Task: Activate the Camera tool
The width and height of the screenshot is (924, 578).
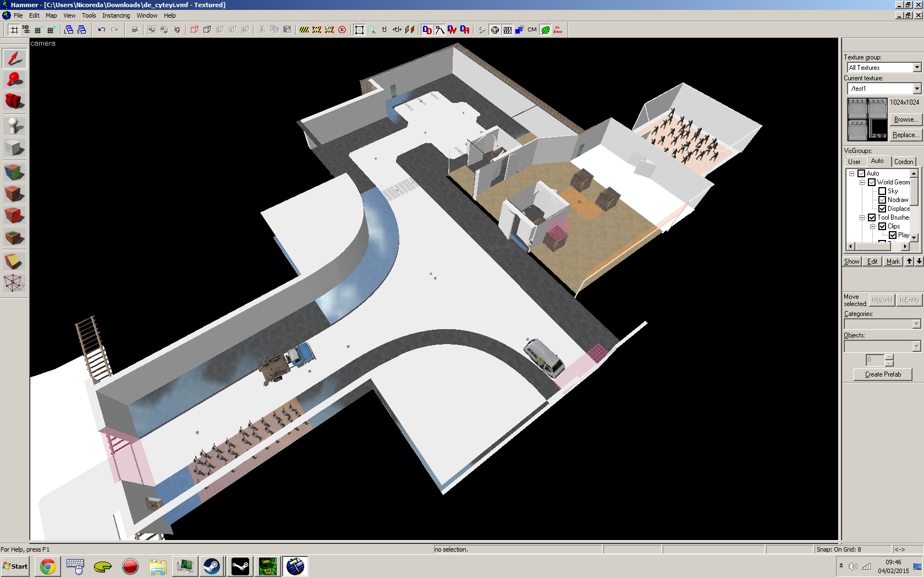Action: (14, 101)
